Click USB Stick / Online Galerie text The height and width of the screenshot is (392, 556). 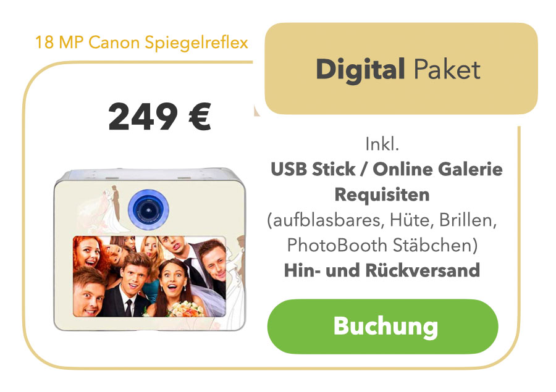(x=387, y=169)
